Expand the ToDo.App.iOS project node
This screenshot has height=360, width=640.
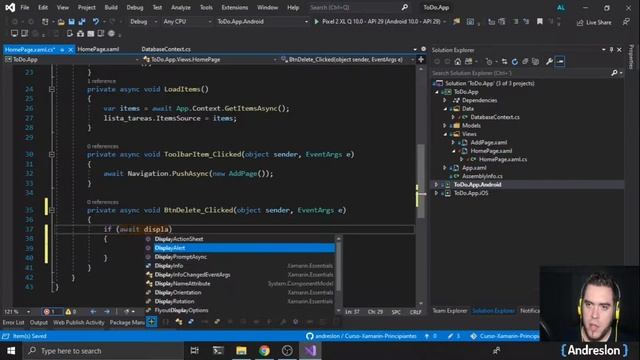tap(436, 193)
